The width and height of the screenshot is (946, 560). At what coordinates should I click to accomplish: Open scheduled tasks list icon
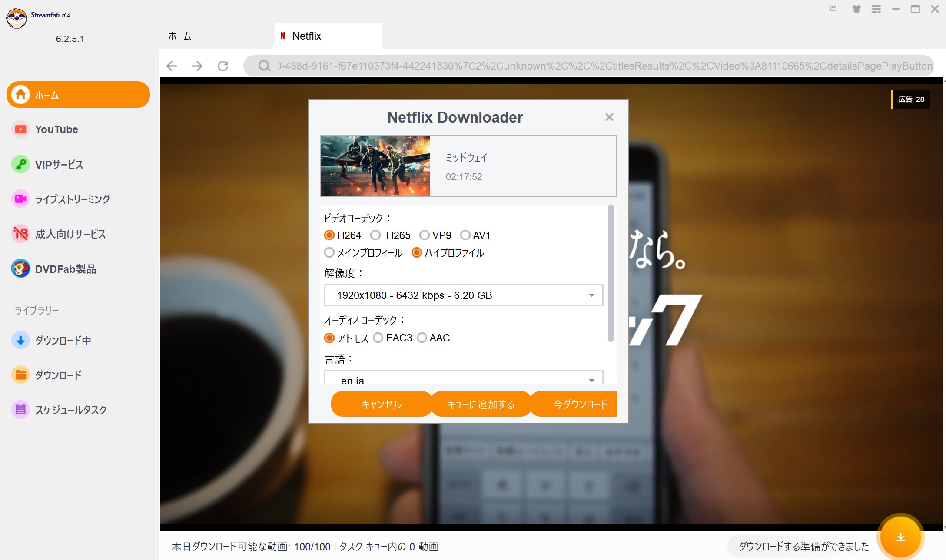20,410
